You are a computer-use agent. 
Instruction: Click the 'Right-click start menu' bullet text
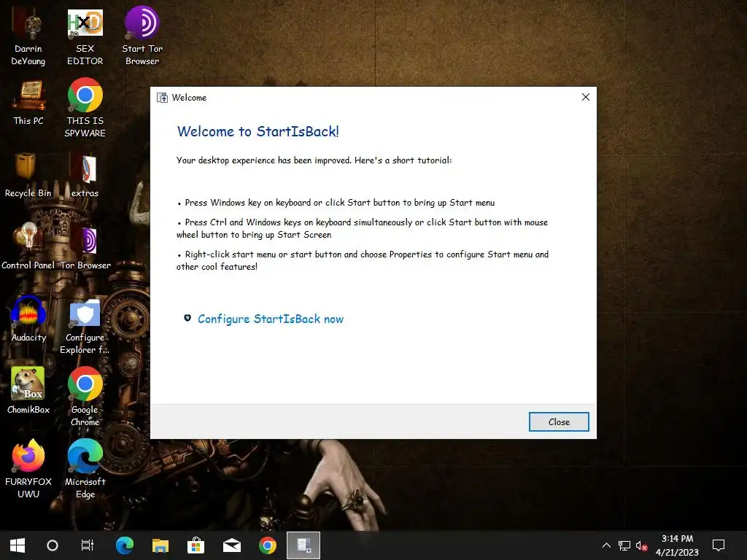coord(362,260)
